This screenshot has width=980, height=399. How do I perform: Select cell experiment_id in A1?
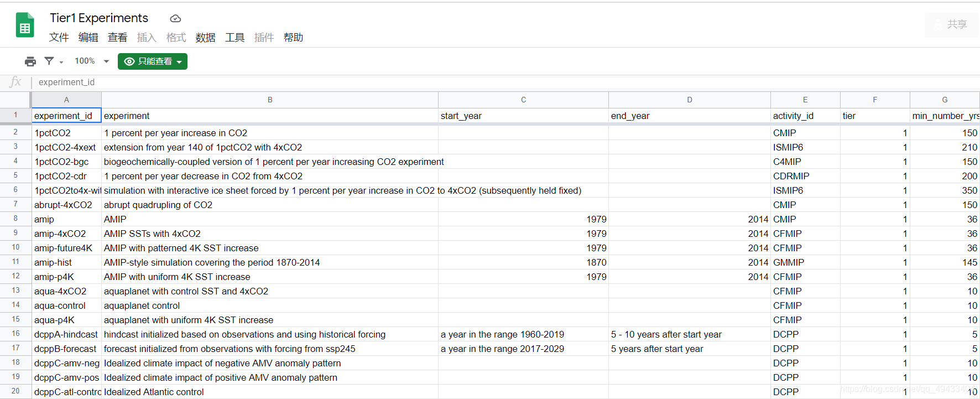click(66, 115)
